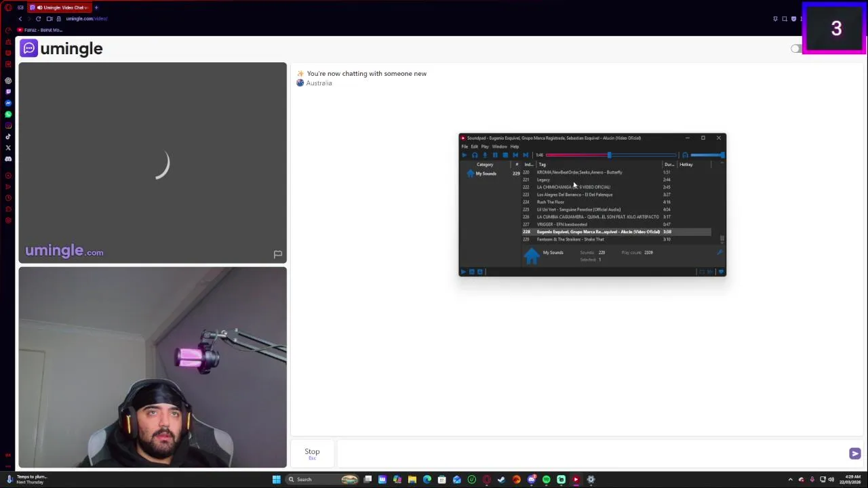Select the Rush The Floor sound
Viewport: 868px width, 488px height.
(616, 202)
